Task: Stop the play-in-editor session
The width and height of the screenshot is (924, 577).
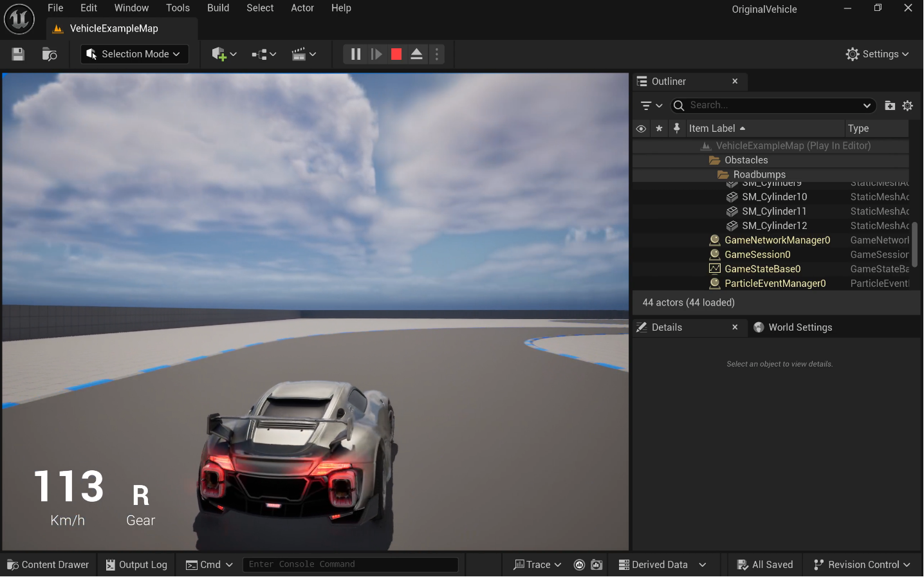Action: [396, 54]
